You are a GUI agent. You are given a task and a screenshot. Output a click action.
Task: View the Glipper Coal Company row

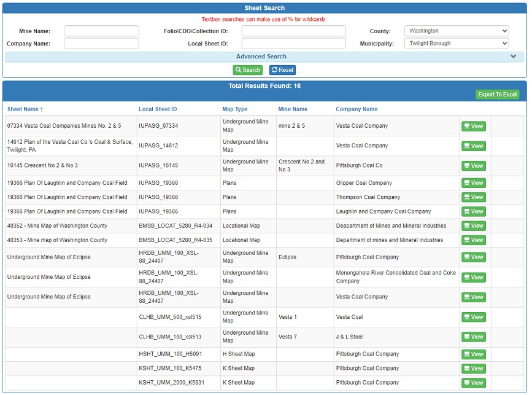point(474,183)
